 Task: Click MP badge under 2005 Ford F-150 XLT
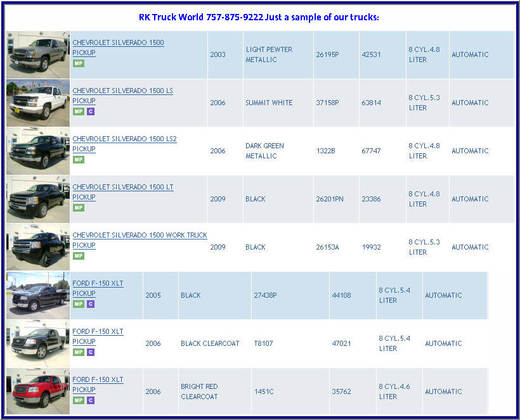pos(79,303)
